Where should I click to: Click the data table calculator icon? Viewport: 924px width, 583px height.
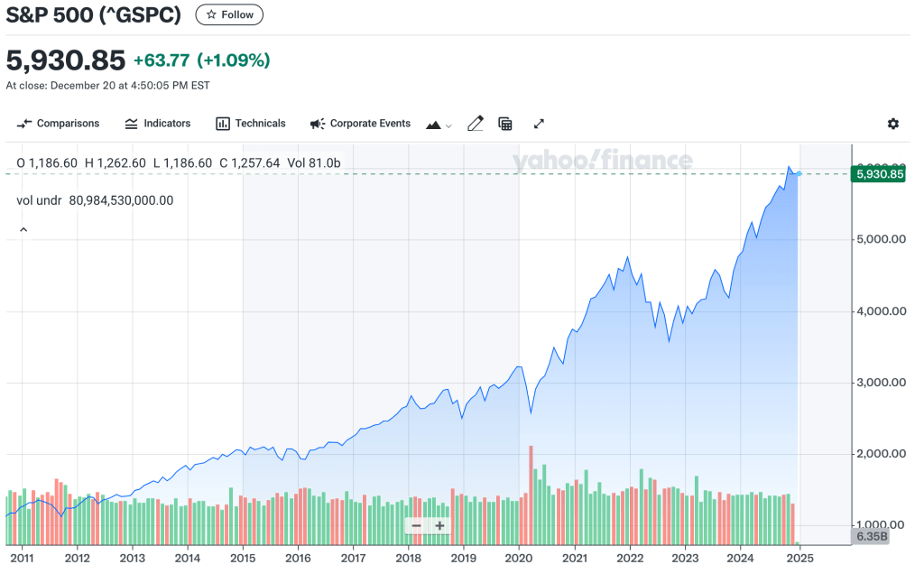[505, 124]
